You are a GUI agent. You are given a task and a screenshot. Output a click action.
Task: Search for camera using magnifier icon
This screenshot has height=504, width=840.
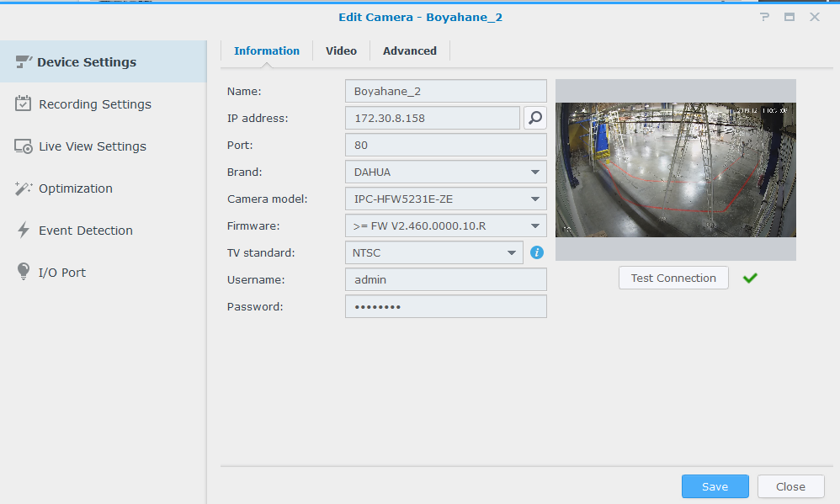pyautogui.click(x=535, y=118)
